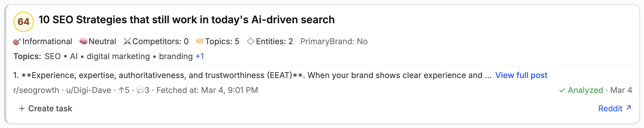Click the Analyzed checkmark icon
Viewport: 644px width, 128px height.
pos(562,90)
